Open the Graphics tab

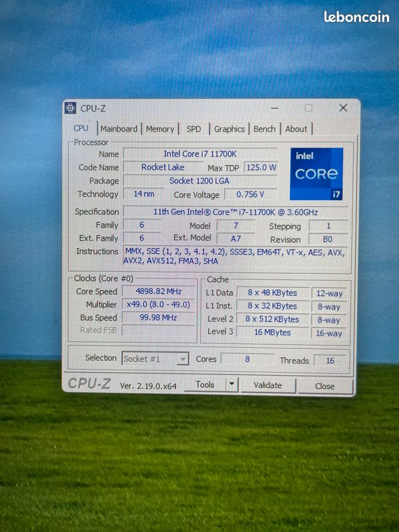tap(229, 129)
